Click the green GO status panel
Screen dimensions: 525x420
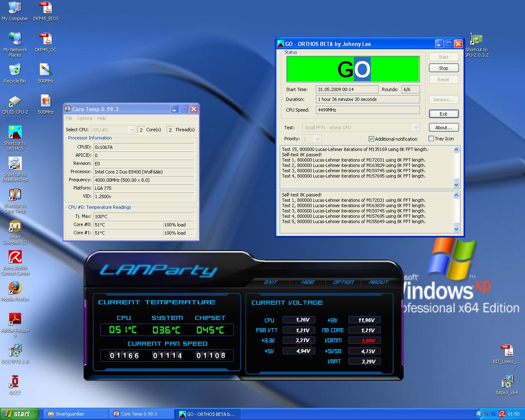coord(353,69)
